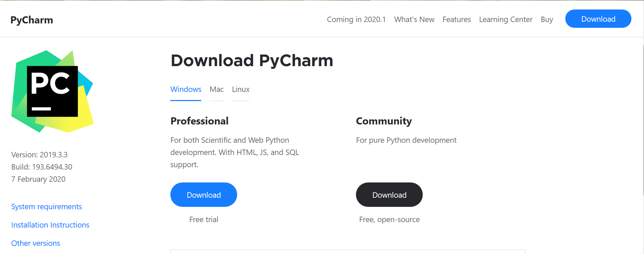Screen dimensions: 644x254
Task: Click the For pure Python development text
Action: click(406, 140)
